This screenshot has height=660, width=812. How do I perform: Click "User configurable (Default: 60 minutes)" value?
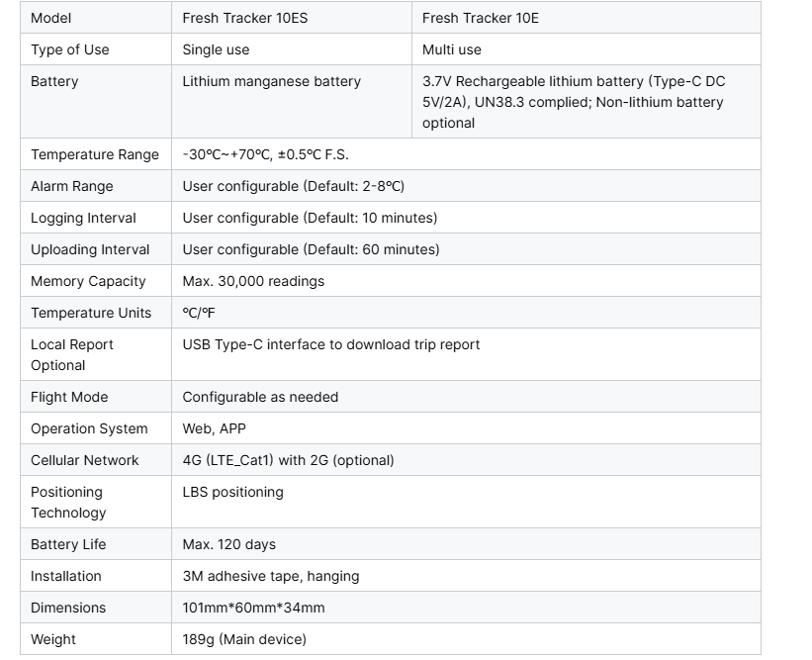pos(311,249)
